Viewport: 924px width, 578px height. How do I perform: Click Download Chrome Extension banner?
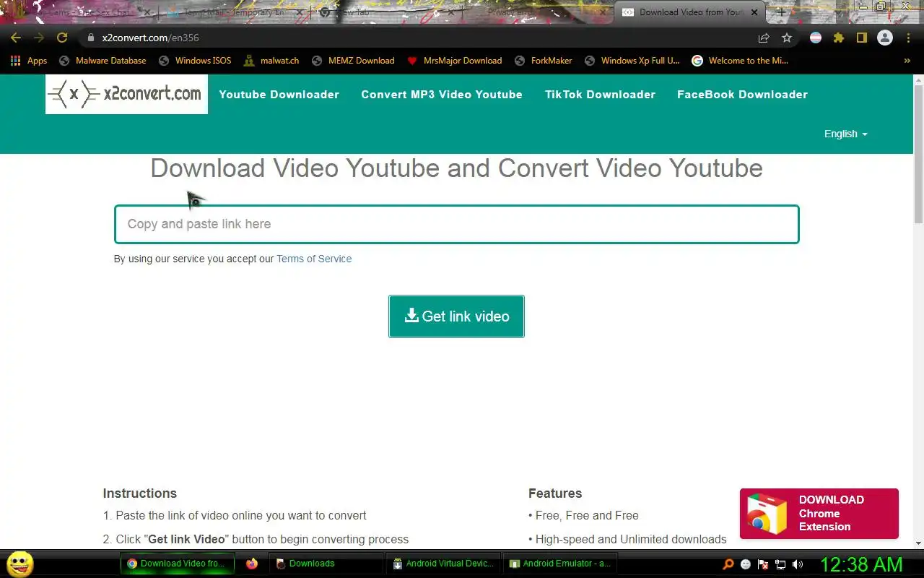point(819,514)
